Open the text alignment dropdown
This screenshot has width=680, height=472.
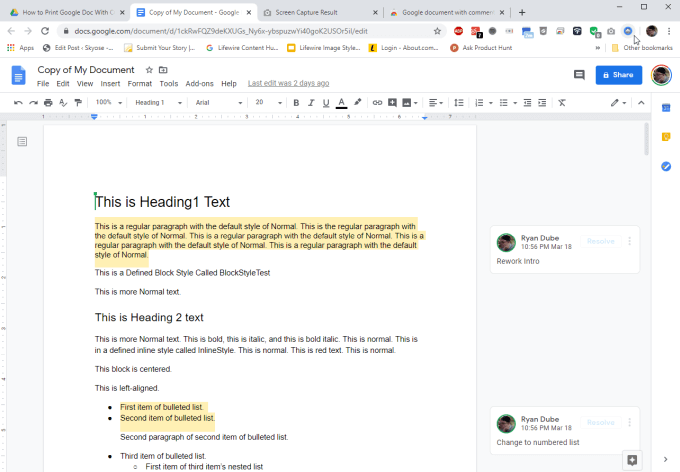tap(435, 103)
